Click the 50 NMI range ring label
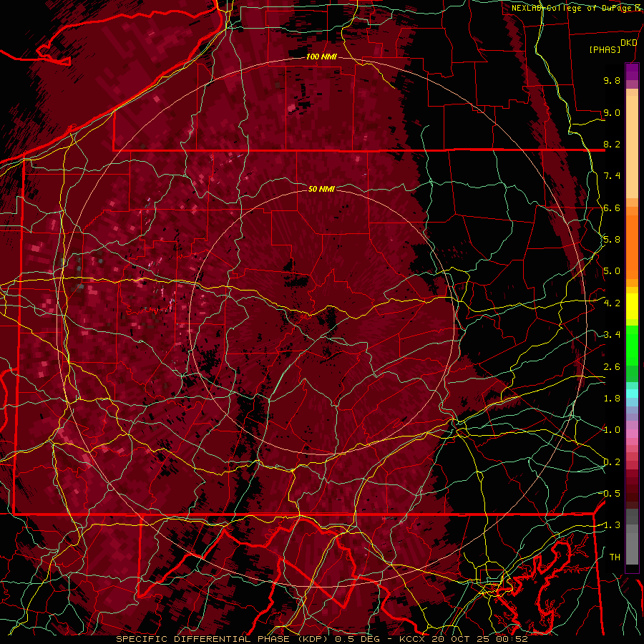644x644 pixels. [x=321, y=189]
